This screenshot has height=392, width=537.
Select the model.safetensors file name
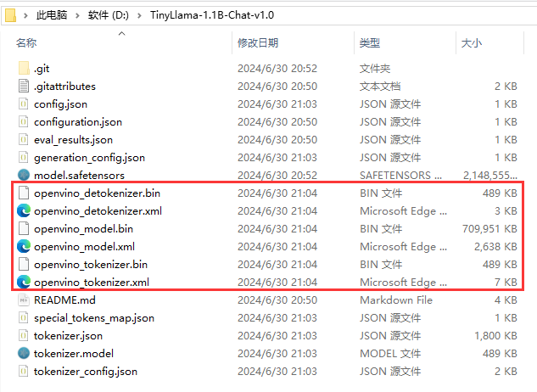(79, 176)
